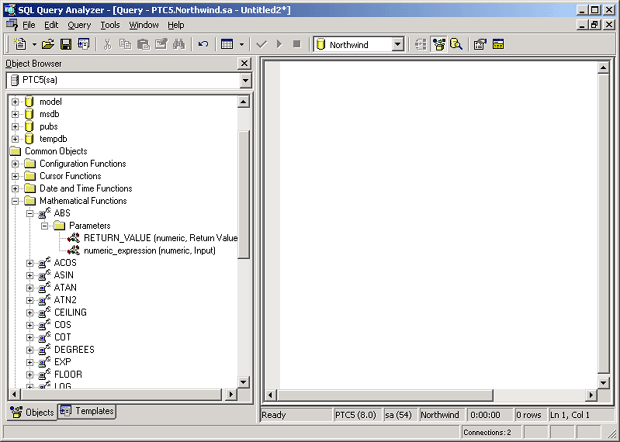Viewport: 620px width, 442px height.
Task: Click inside the query editor text area
Action: click(x=430, y=220)
